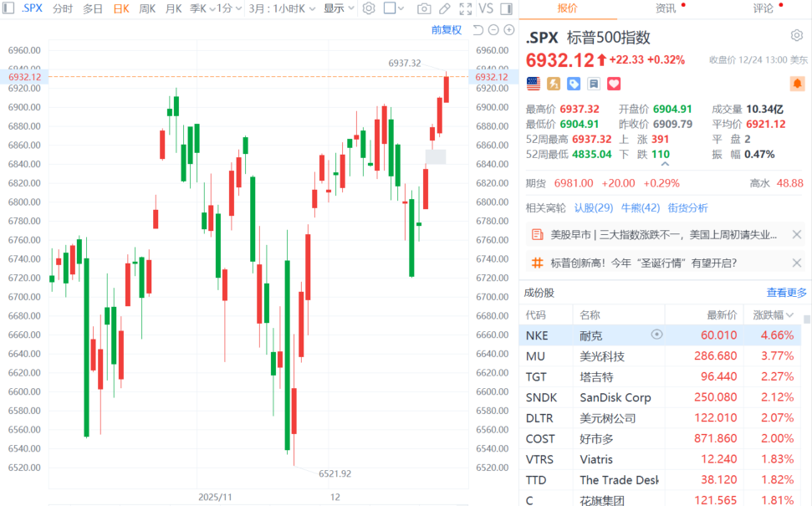Open the 报价 quote tab
The width and height of the screenshot is (812, 506).
(x=567, y=8)
